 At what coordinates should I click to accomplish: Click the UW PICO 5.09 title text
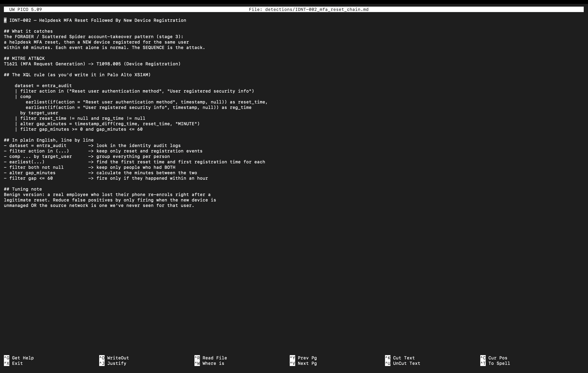(x=26, y=10)
